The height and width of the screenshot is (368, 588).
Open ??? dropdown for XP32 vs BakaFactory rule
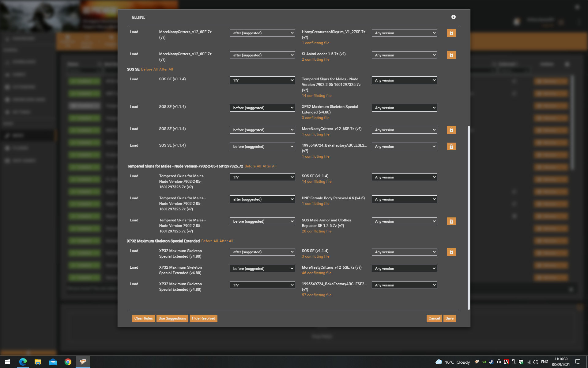262,285
